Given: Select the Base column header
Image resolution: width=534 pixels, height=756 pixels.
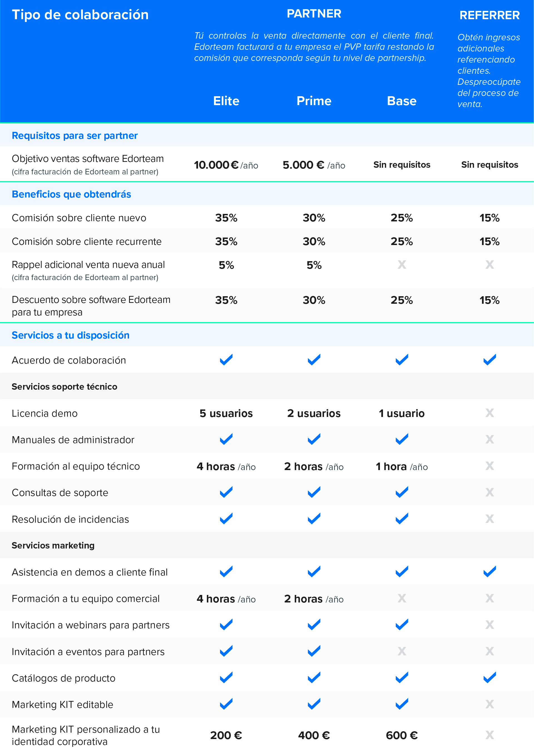Looking at the screenshot, I should tap(402, 101).
